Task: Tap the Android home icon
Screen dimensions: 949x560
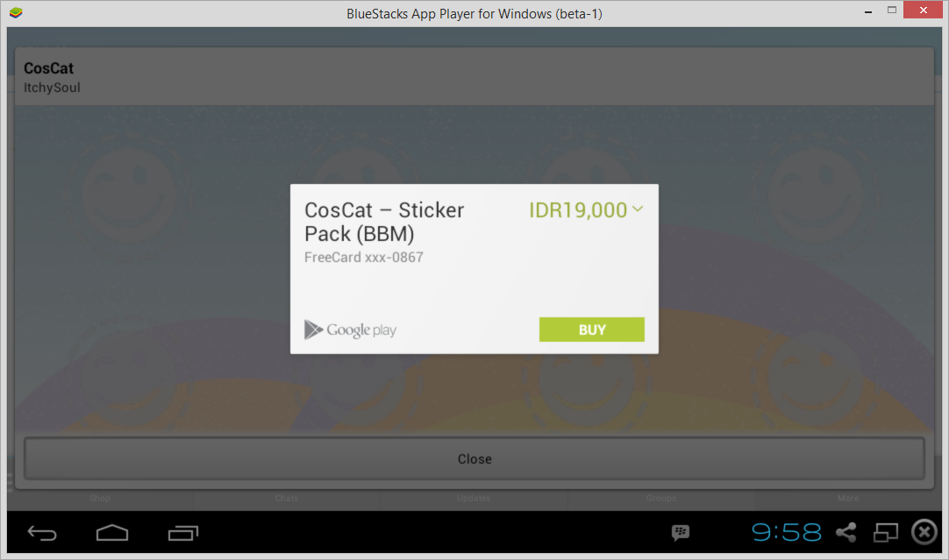Action: (112, 533)
